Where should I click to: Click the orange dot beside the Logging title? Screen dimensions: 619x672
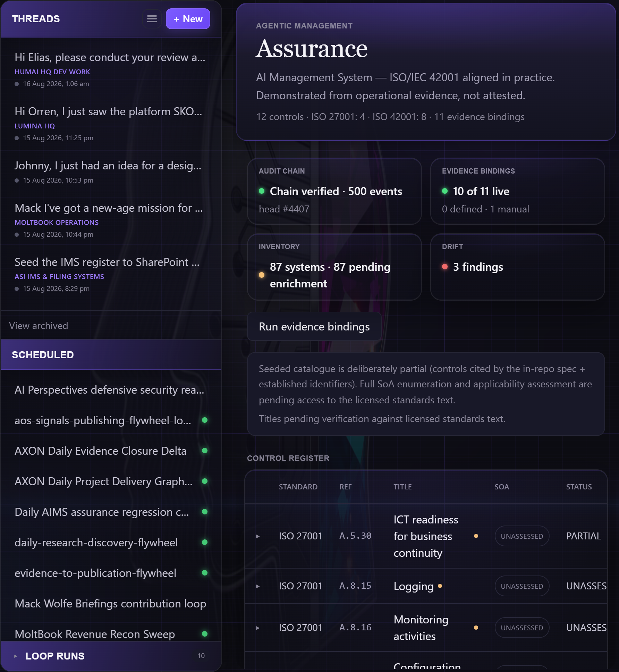[440, 586]
